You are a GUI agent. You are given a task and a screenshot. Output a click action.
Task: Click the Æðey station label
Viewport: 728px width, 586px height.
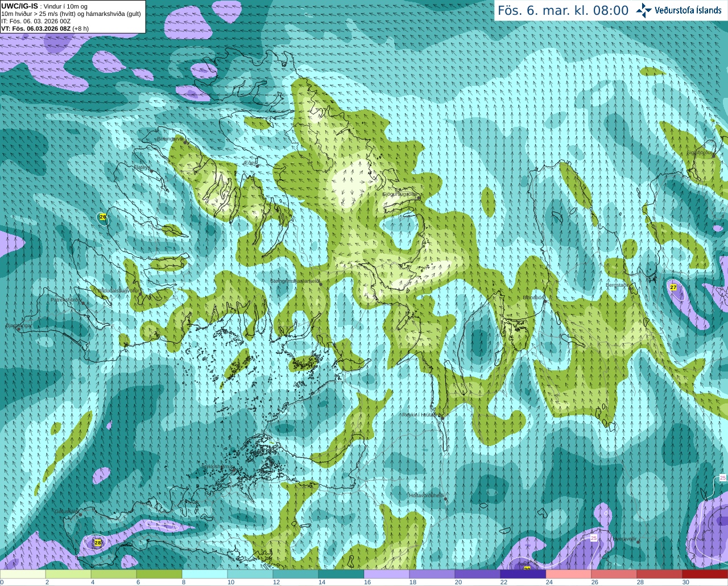point(250,163)
